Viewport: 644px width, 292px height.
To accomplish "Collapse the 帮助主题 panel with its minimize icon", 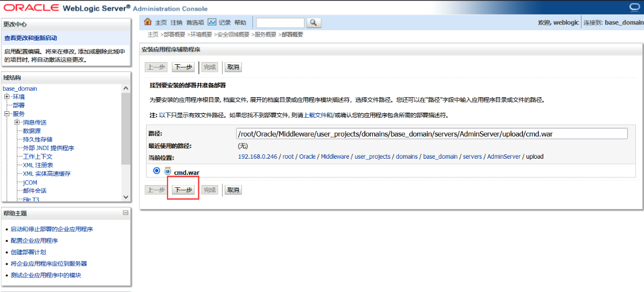I will [126, 213].
